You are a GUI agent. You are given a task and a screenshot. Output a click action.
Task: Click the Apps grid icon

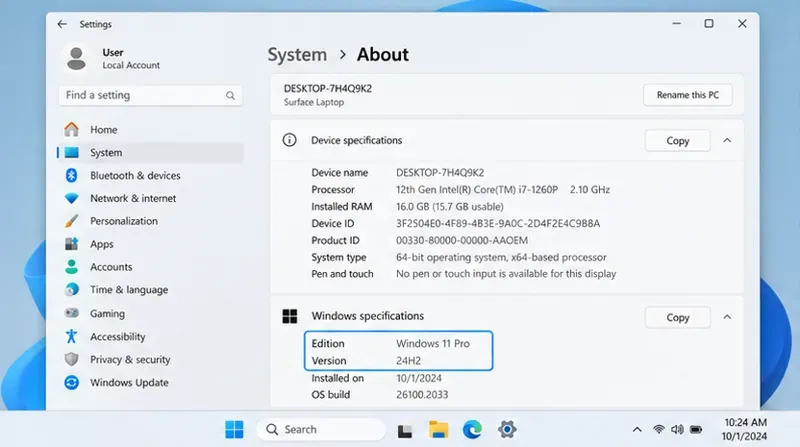[x=72, y=244]
